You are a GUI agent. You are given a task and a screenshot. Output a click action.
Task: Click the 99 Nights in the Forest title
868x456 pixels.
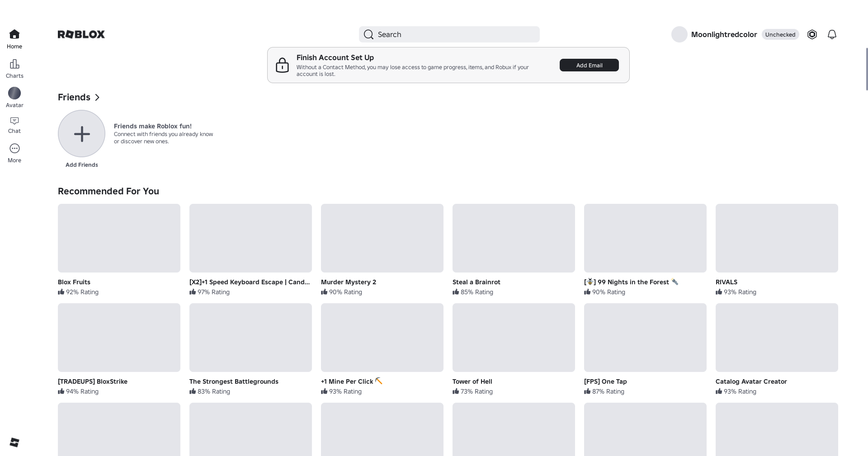coord(632,282)
